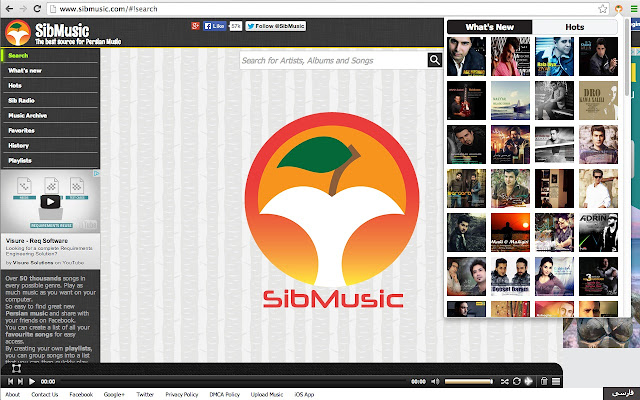Viewport: 640px width, 400px height.
Task: Open the boat on sea album cover
Action: [510, 100]
